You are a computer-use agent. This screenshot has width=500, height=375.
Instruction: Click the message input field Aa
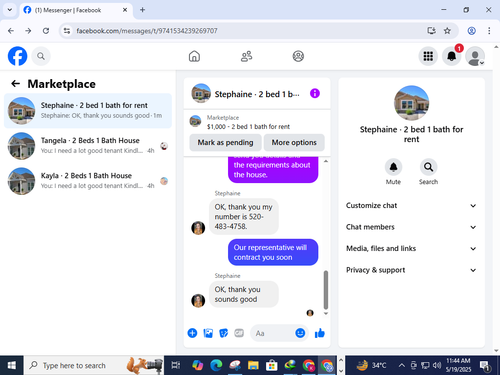point(273,333)
